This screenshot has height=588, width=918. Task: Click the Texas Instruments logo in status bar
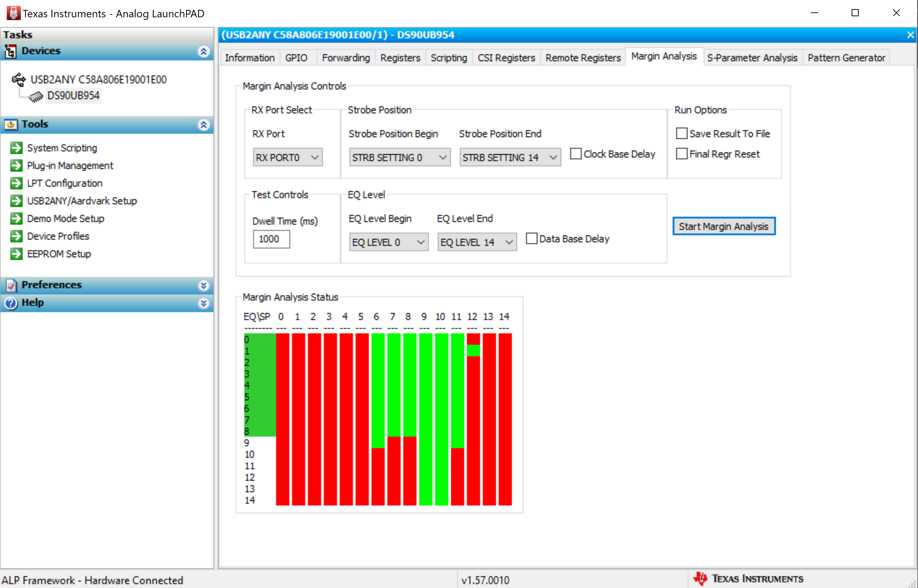click(748, 579)
